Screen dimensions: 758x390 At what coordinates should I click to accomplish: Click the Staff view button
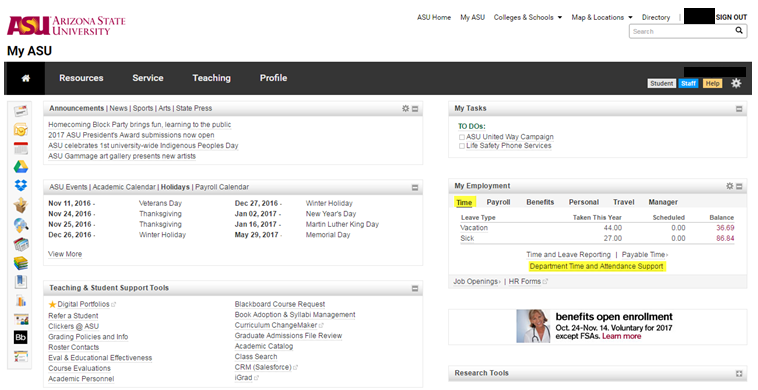[x=688, y=84]
